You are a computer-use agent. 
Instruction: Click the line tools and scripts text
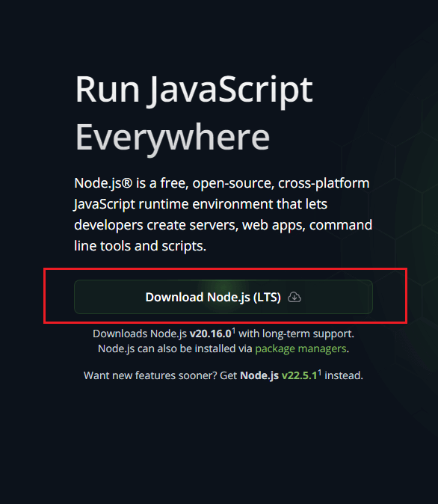(x=140, y=246)
